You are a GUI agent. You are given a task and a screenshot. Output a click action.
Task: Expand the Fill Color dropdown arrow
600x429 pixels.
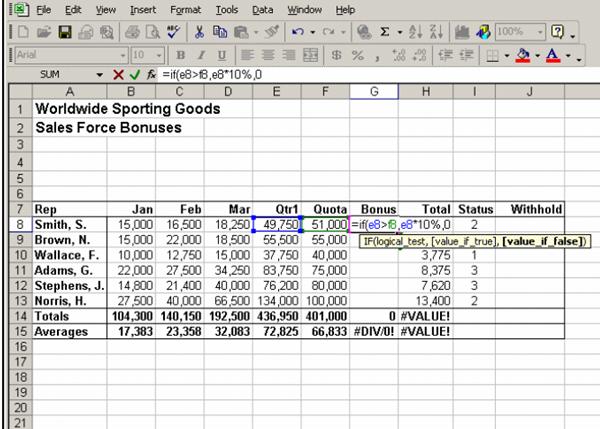tap(538, 56)
